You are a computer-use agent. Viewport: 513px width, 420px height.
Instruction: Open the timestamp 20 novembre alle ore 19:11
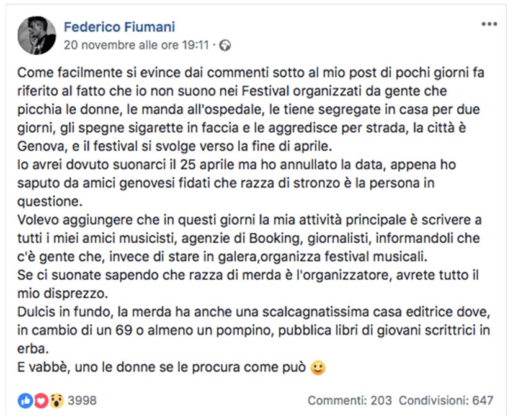tap(136, 45)
